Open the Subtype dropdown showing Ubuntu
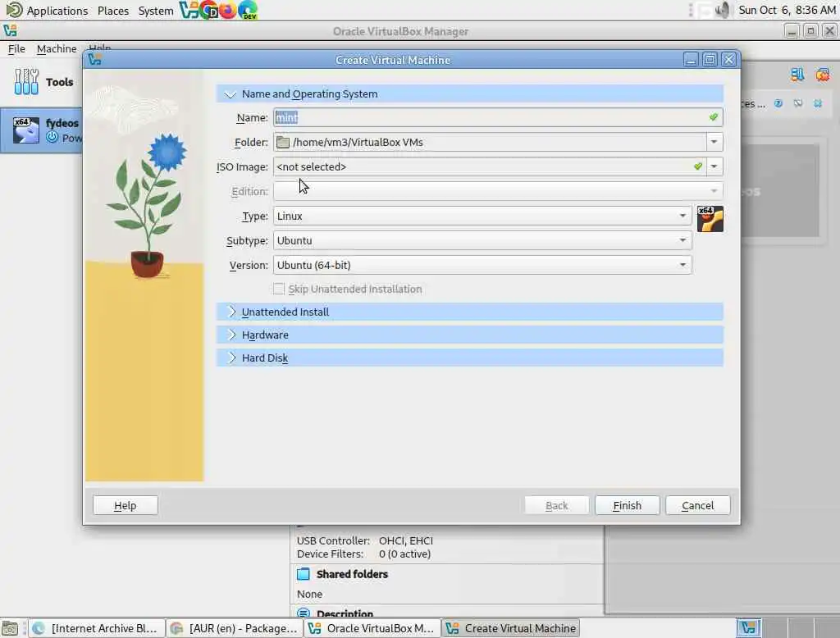The height and width of the screenshot is (638, 840). tap(482, 240)
